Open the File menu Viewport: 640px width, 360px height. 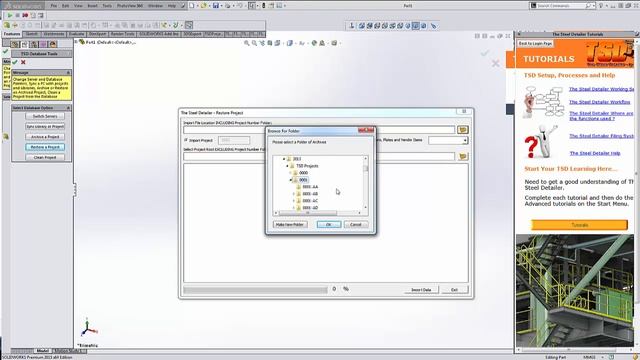pos(53,6)
